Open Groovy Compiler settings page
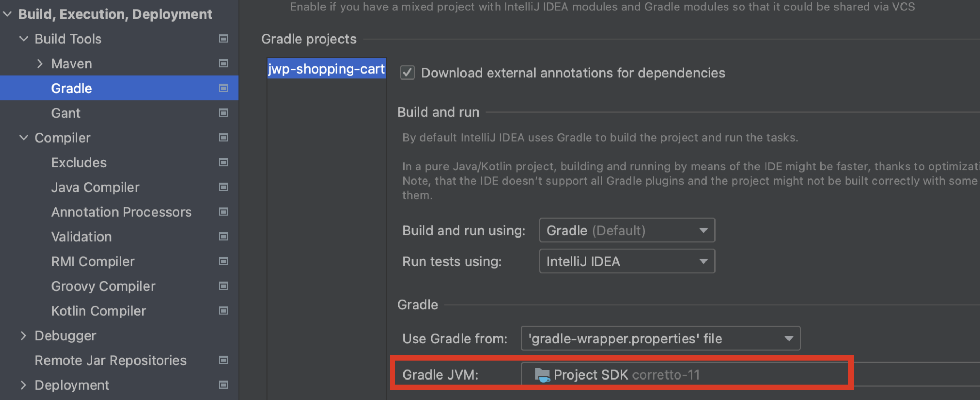 pyautogui.click(x=103, y=286)
